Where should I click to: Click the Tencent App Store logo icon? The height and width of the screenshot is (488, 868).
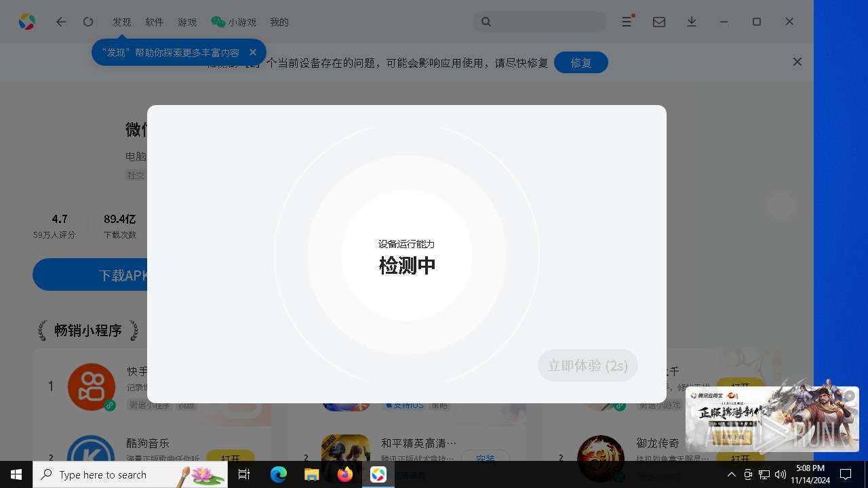(x=27, y=22)
